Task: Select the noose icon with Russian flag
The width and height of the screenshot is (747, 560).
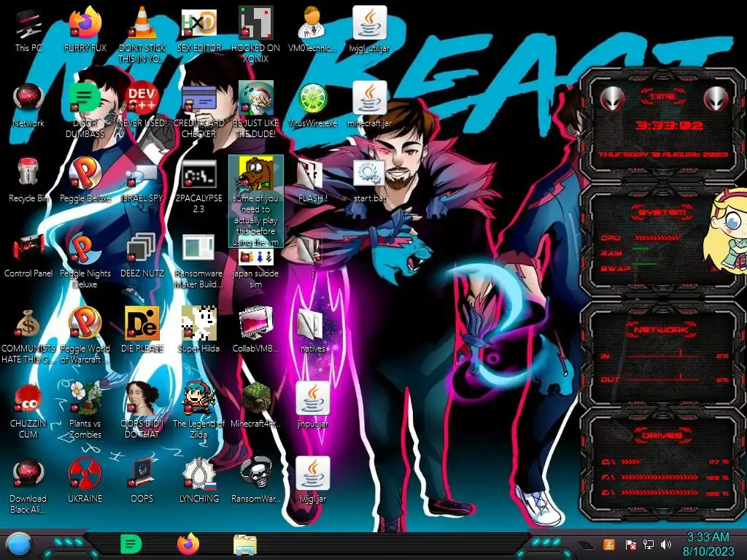Action: 199,473
